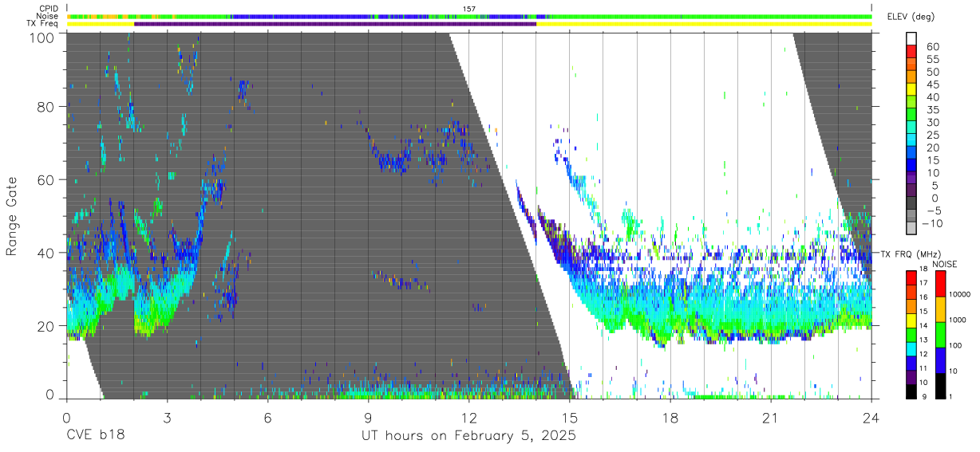980x452 pixels.
Task: Click the red 55-60 degree elevation swatch
Action: pyautogui.click(x=912, y=52)
